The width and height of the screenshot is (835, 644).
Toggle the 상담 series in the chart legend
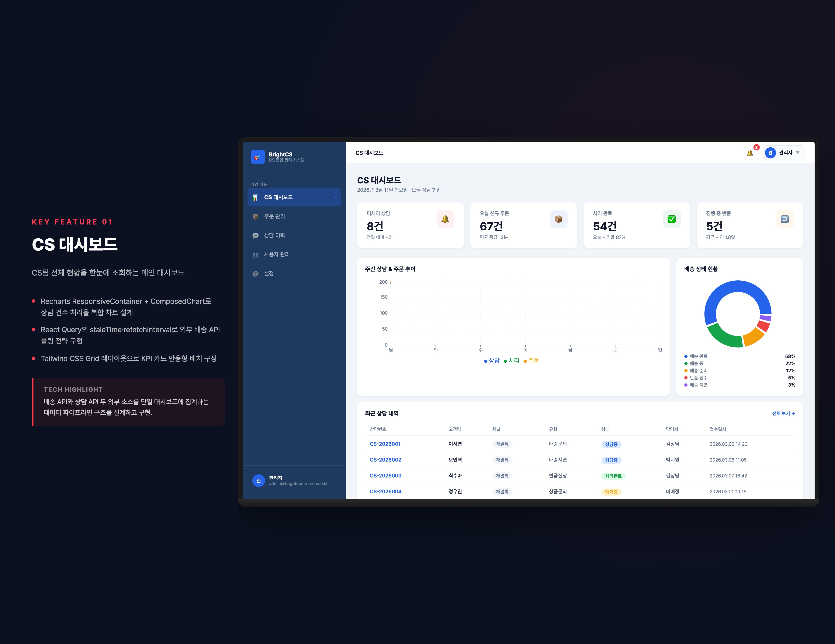click(x=492, y=360)
